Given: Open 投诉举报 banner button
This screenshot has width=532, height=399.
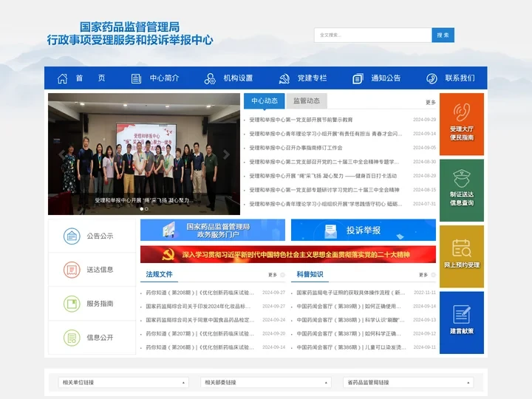Looking at the screenshot, I should [x=364, y=230].
